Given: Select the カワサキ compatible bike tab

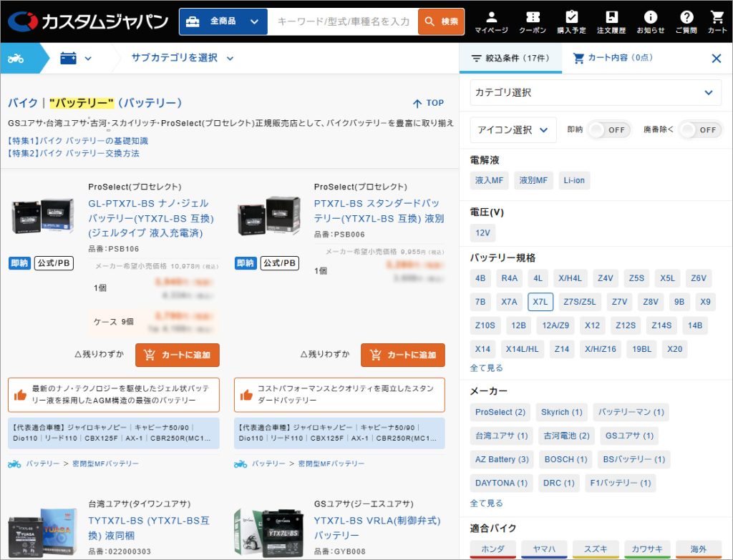Looking at the screenshot, I should (x=647, y=549).
